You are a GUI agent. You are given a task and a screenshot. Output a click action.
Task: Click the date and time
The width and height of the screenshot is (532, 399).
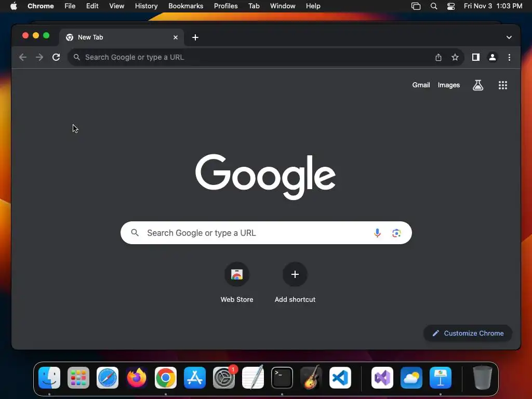(x=493, y=6)
